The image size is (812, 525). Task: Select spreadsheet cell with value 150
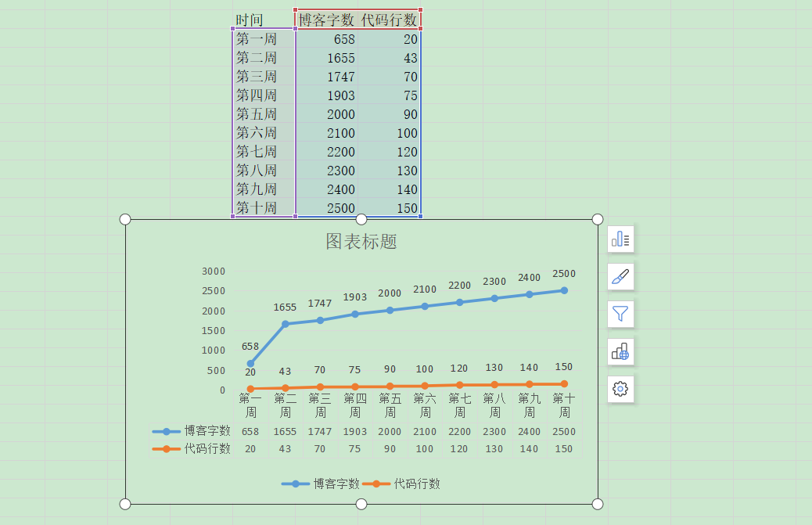[x=389, y=207]
